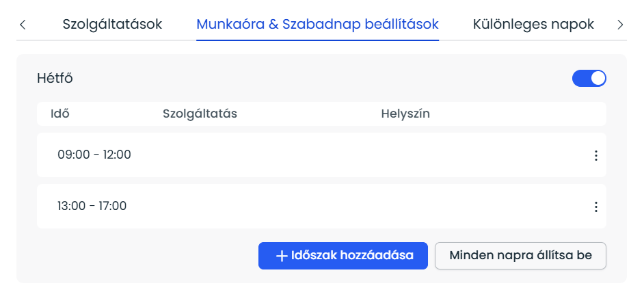Click the Idő column header
Image resolution: width=644 pixels, height=290 pixels.
click(x=60, y=114)
